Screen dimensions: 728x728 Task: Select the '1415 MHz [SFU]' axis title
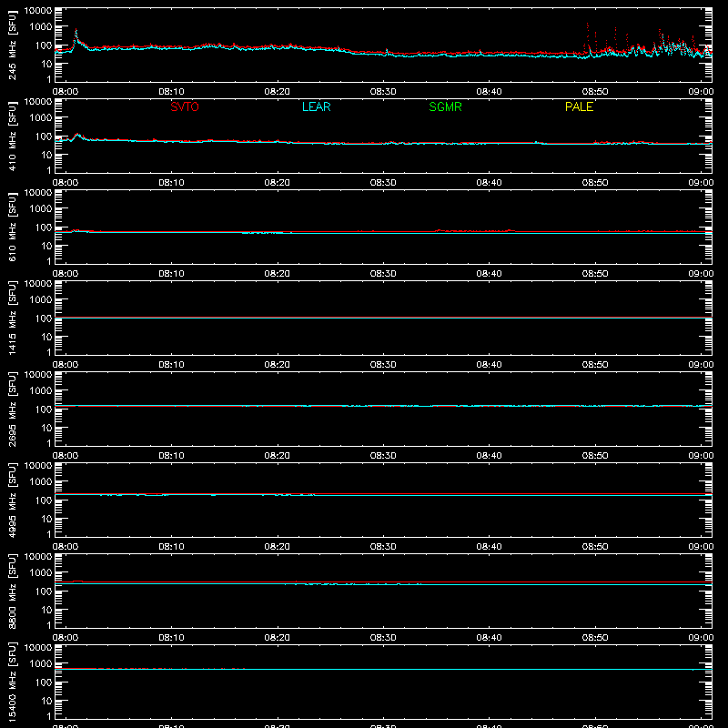pos(12,318)
